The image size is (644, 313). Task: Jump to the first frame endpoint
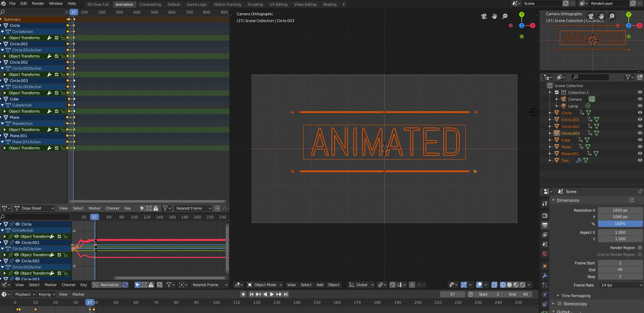pos(251,294)
